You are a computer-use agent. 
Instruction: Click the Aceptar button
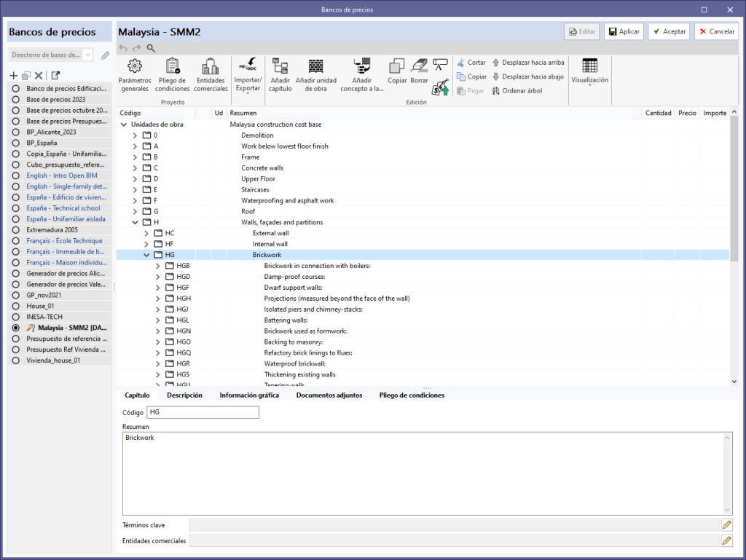668,31
